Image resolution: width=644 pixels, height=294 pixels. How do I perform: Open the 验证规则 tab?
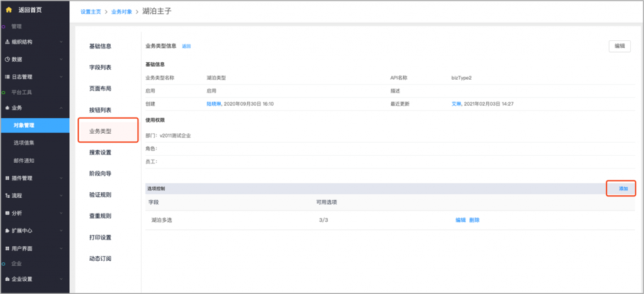100,195
